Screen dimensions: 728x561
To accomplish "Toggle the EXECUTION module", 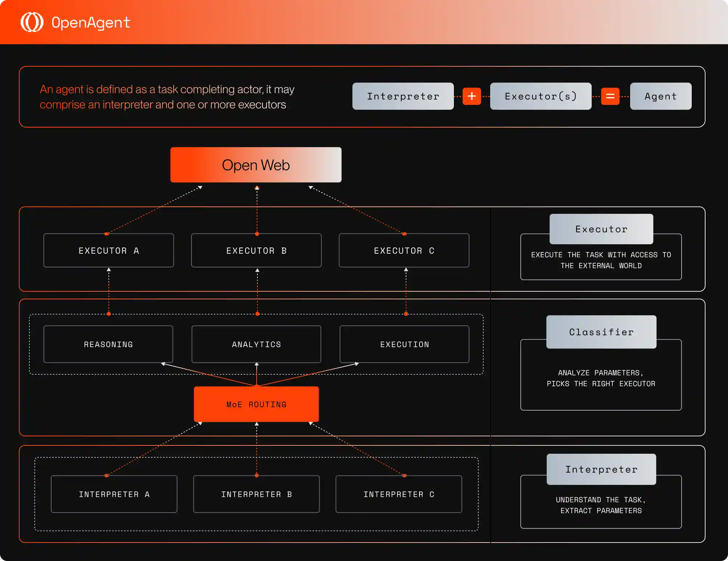I will tap(404, 344).
